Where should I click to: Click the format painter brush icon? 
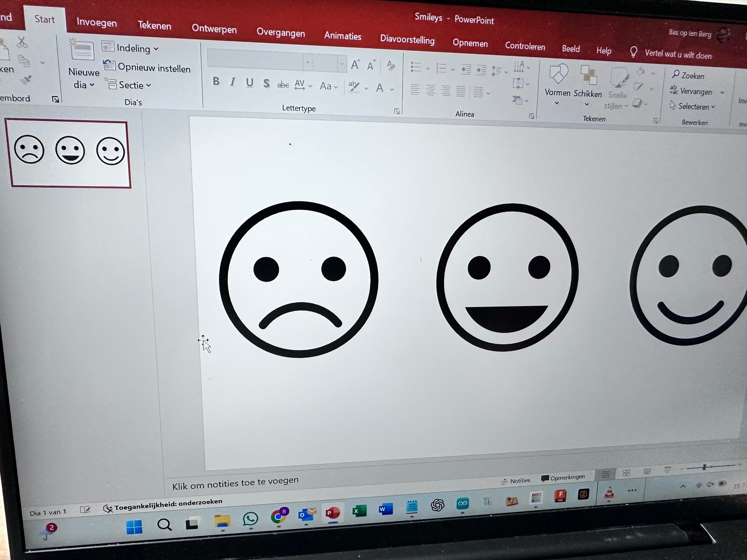pos(26,79)
